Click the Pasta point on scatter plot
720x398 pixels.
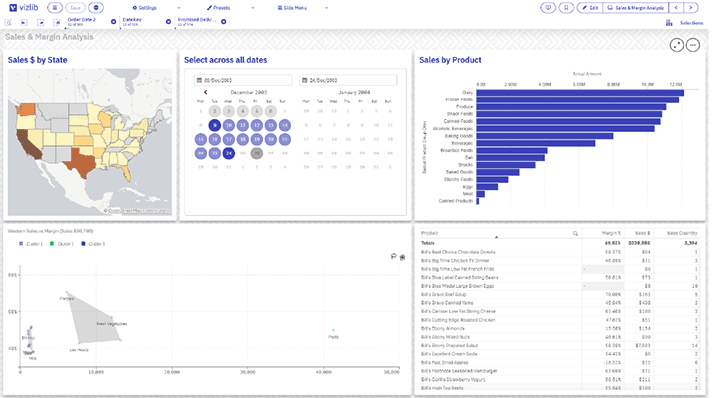click(x=333, y=330)
